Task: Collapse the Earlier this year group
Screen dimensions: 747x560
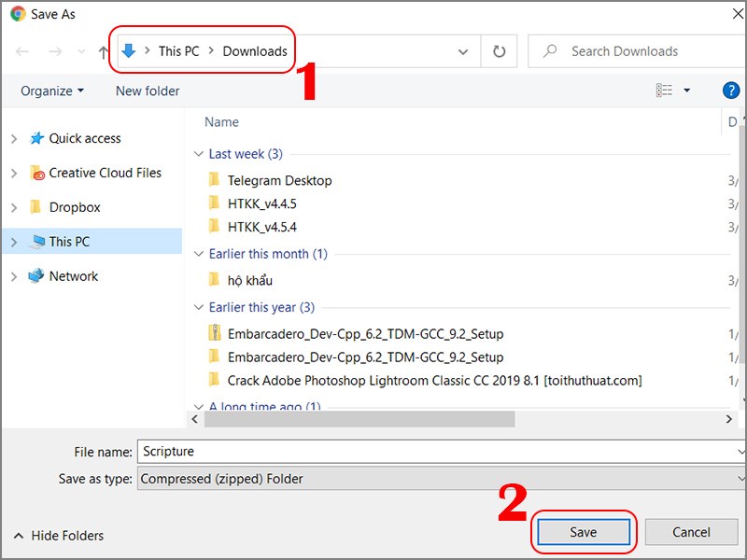Action: pos(198,307)
